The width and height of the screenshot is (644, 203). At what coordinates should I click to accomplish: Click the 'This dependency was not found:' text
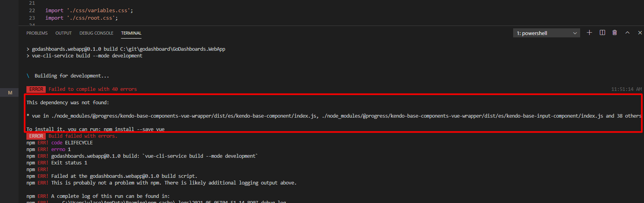68,103
